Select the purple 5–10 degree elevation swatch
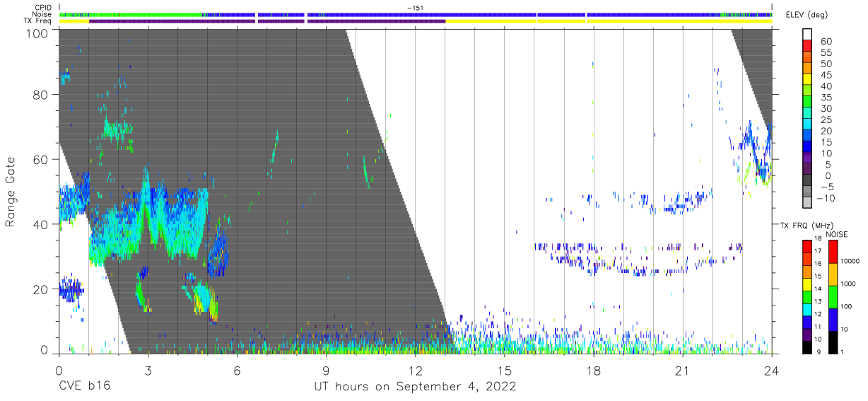 click(807, 158)
